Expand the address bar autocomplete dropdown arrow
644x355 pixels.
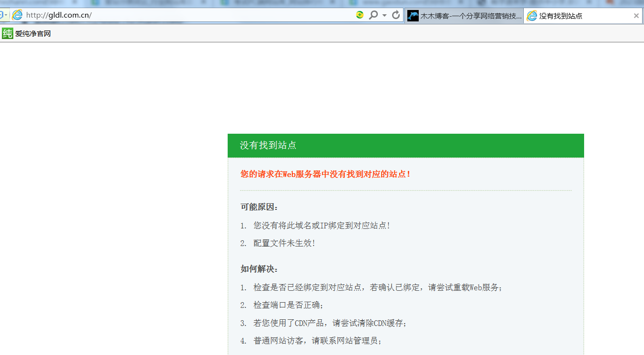(384, 15)
